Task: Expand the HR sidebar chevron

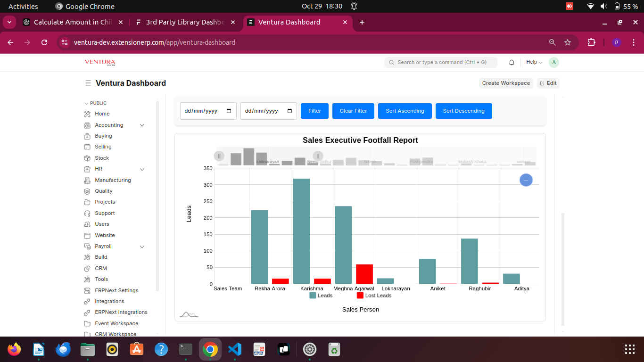Action: tap(142, 169)
